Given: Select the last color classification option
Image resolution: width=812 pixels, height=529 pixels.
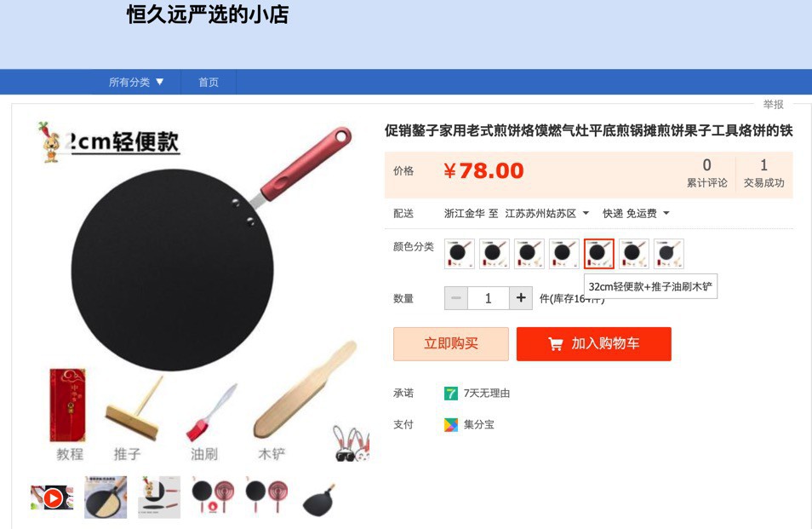Looking at the screenshot, I should tap(669, 254).
